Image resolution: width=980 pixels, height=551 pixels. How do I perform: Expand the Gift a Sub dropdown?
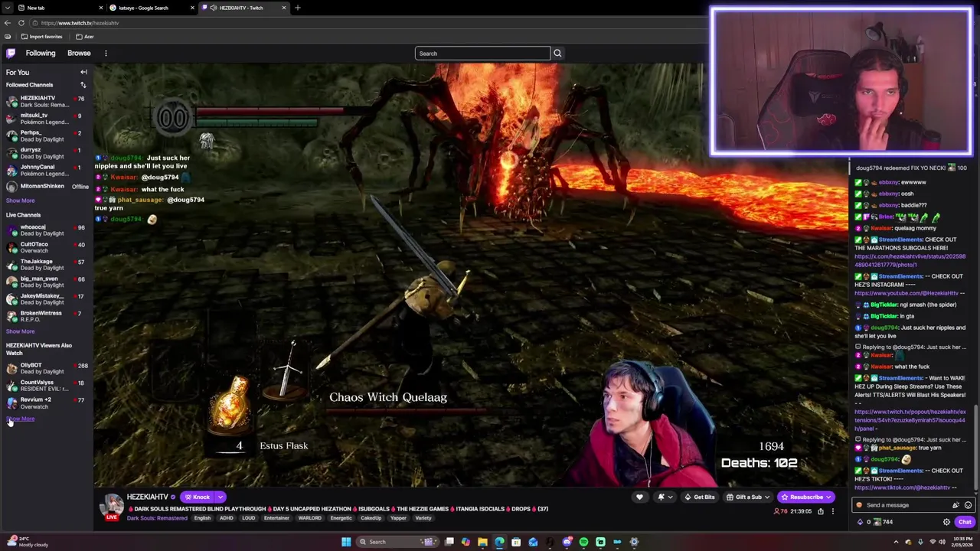747,497
